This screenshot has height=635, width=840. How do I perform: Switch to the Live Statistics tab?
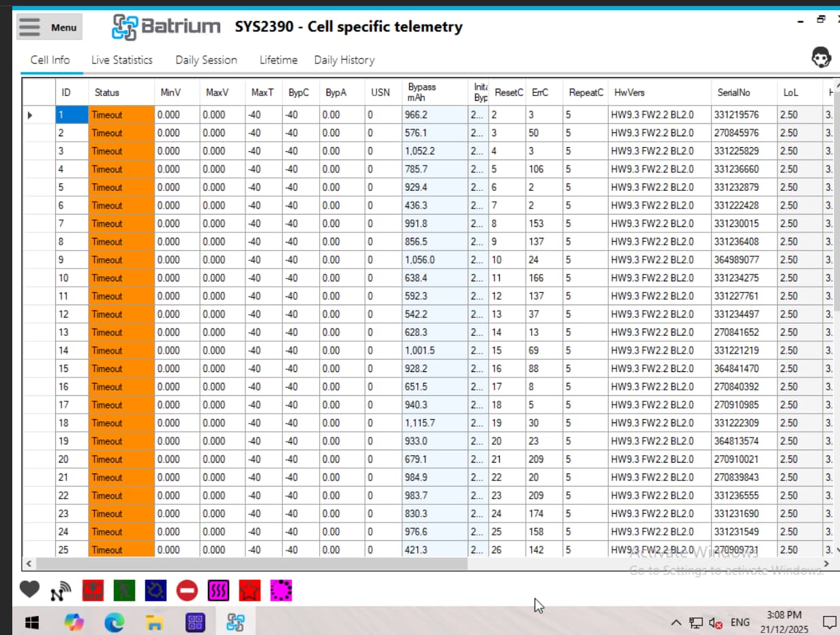(122, 60)
